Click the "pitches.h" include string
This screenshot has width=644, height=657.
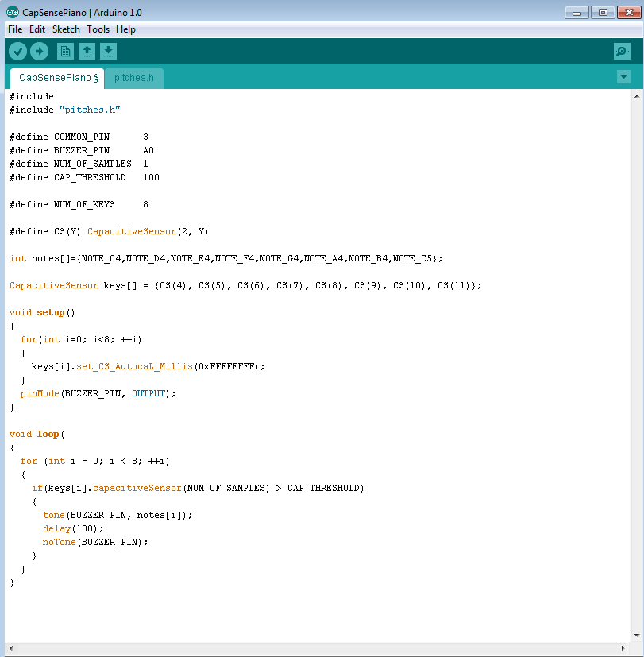(x=90, y=110)
